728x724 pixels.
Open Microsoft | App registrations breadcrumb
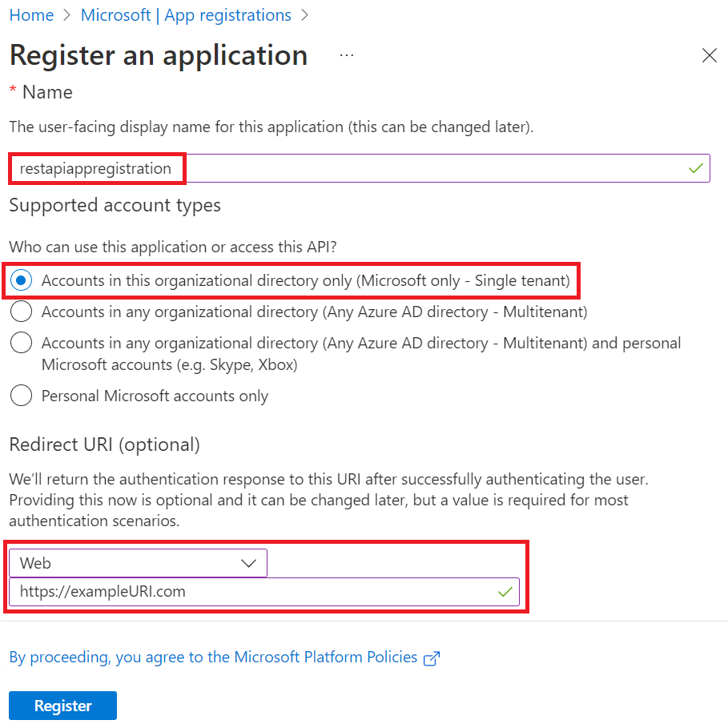coord(186,15)
